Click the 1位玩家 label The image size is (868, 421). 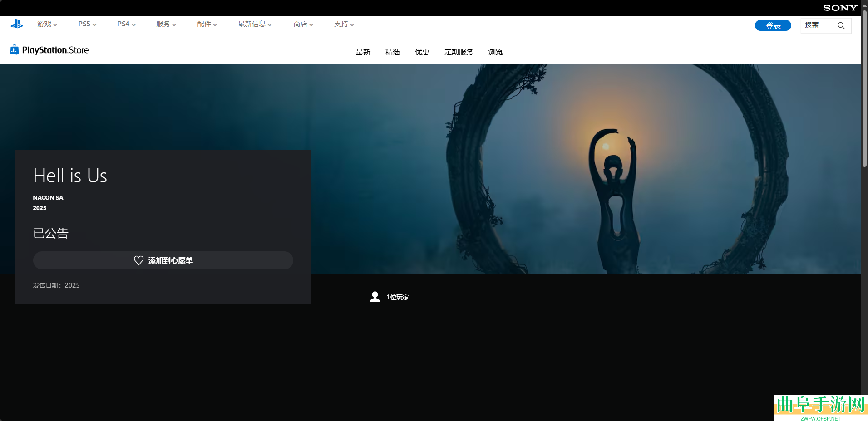pyautogui.click(x=398, y=297)
